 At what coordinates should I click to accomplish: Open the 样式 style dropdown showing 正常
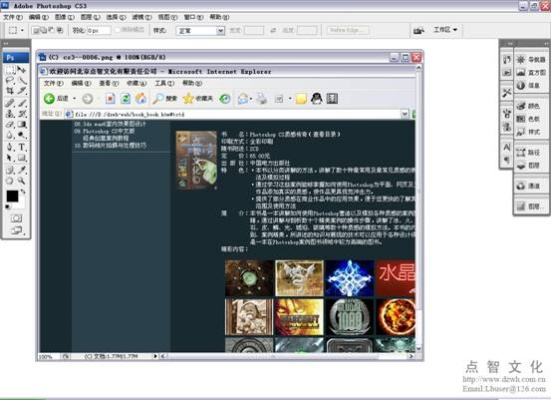coord(200,31)
